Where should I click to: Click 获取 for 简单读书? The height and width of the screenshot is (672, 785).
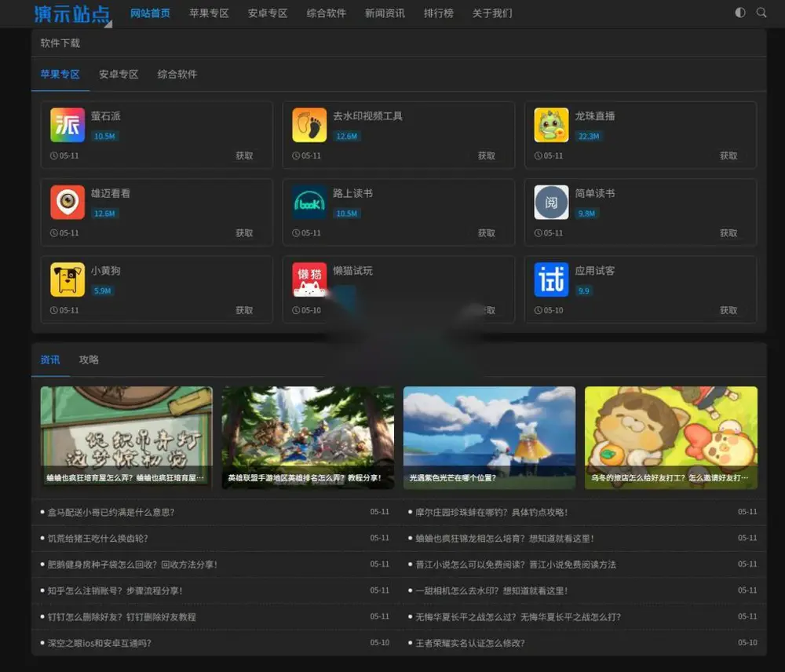click(x=728, y=233)
